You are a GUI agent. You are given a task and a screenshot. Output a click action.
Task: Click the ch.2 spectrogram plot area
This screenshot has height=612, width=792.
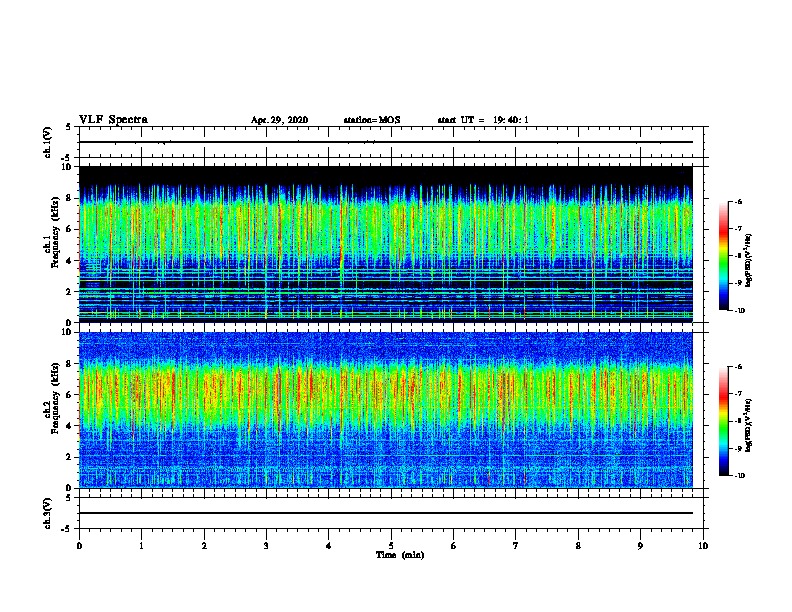tap(386, 410)
